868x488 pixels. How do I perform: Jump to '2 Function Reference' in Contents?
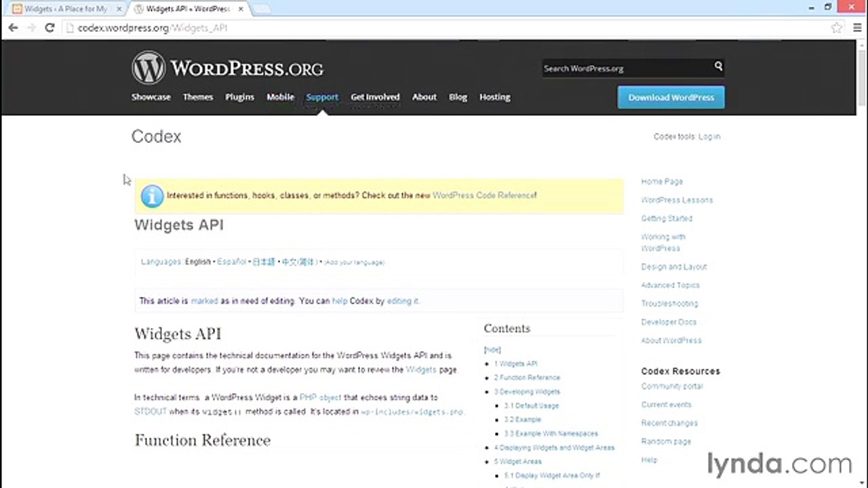(x=527, y=378)
